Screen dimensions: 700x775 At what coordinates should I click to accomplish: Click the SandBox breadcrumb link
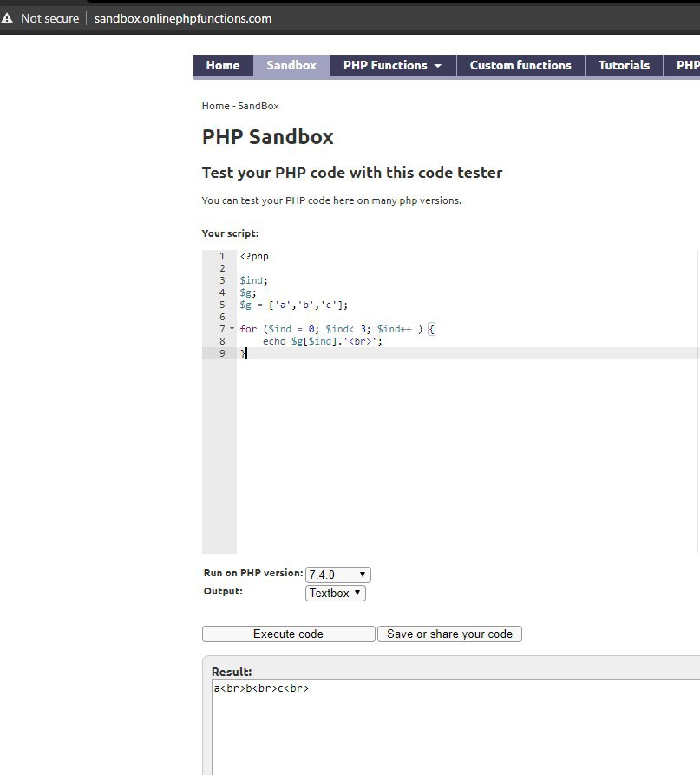pos(258,106)
